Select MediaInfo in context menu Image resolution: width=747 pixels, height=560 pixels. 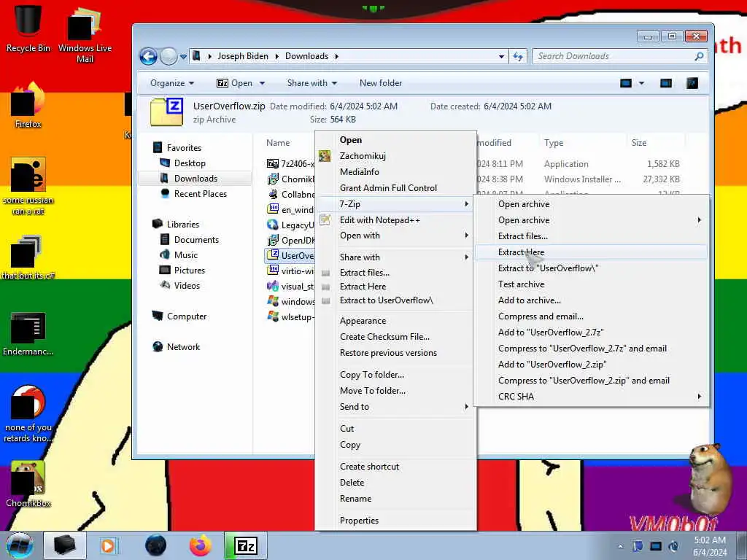(x=395, y=172)
